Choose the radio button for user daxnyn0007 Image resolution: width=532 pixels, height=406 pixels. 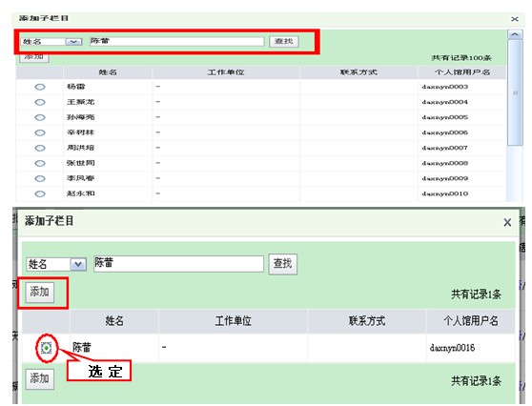pyautogui.click(x=40, y=148)
